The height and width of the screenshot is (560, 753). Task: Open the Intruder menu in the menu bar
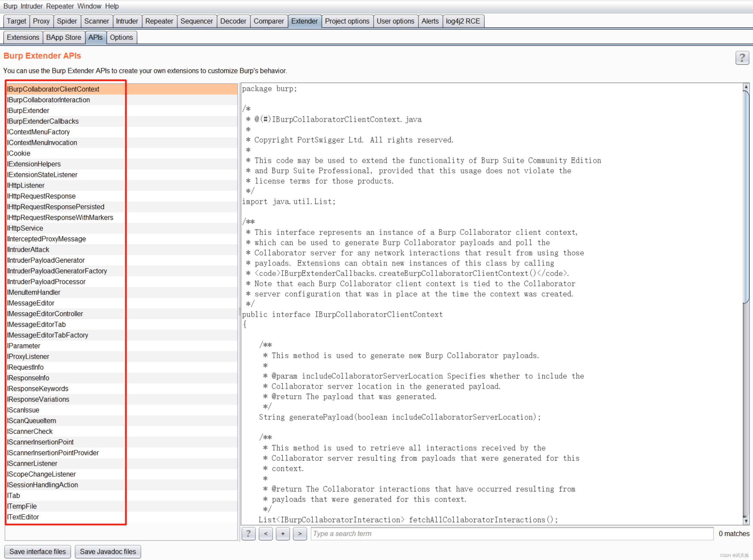click(x=32, y=6)
